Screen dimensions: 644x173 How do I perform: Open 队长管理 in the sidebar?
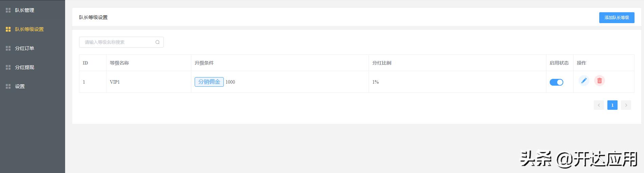coord(24,10)
